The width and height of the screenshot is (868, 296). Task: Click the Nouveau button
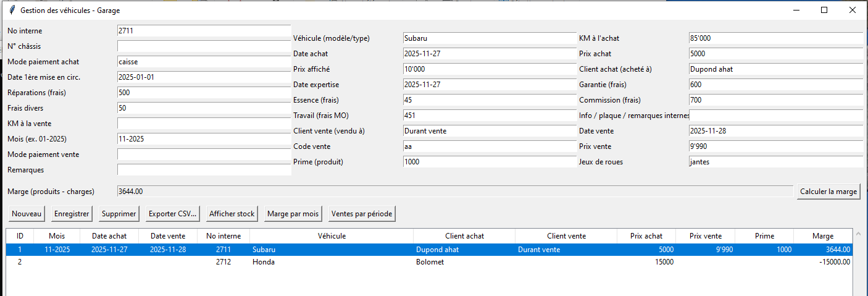tap(27, 214)
